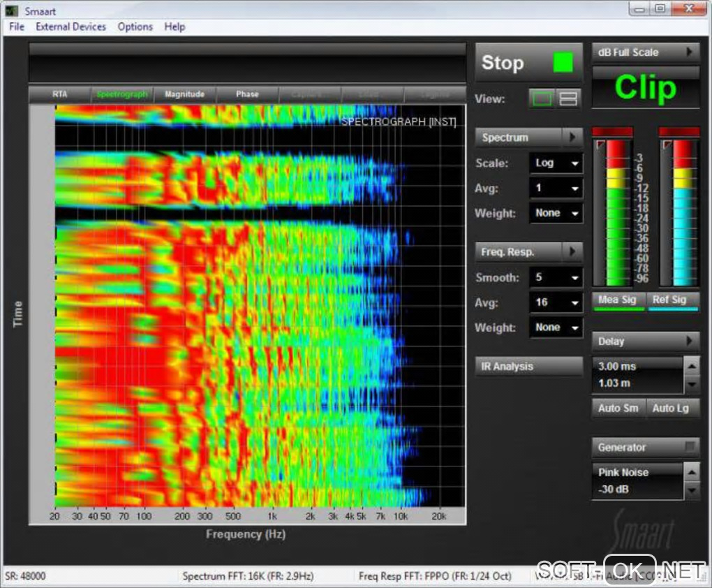Click the -30 dB generator level
Image resolution: width=712 pixels, height=588 pixels.
click(x=613, y=490)
